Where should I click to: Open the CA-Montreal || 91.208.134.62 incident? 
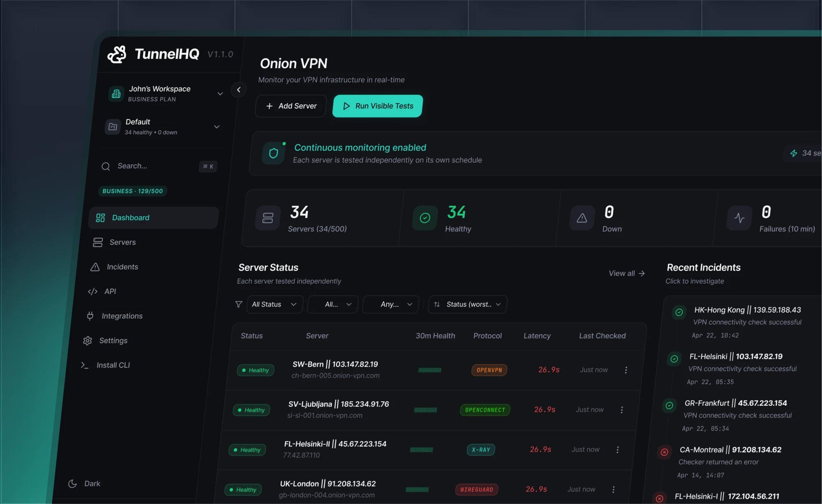[730, 450]
